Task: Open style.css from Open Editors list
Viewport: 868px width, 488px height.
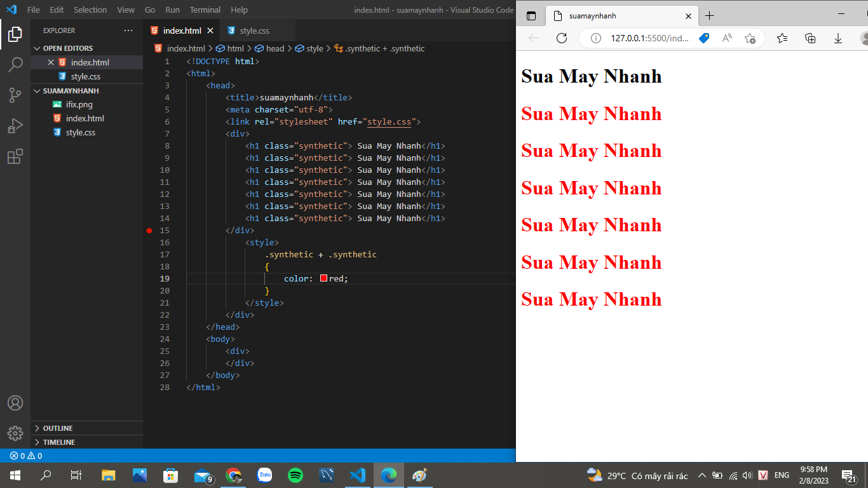Action: 86,76
